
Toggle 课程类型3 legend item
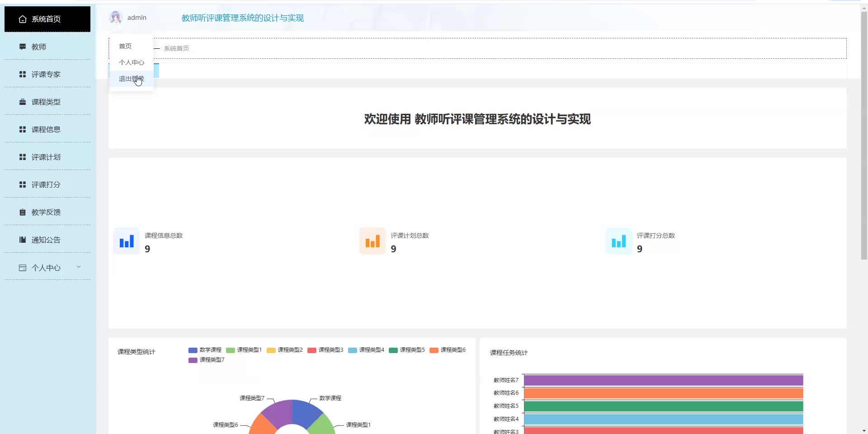coord(325,350)
